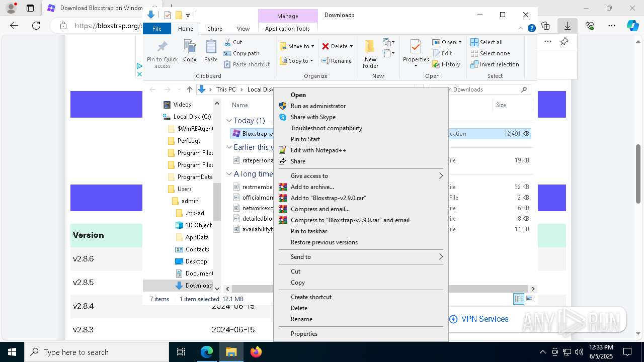Select Run as administrator in context menu

[361, 106]
